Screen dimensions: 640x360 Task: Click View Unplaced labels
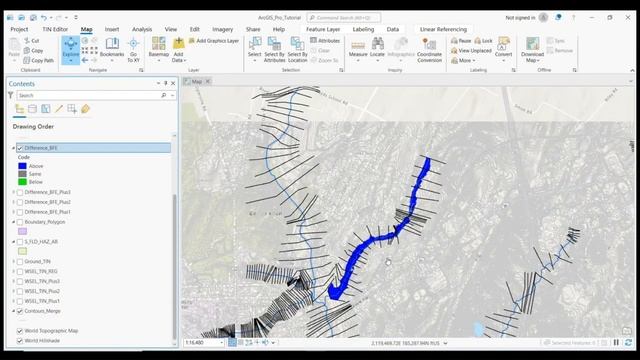471,51
